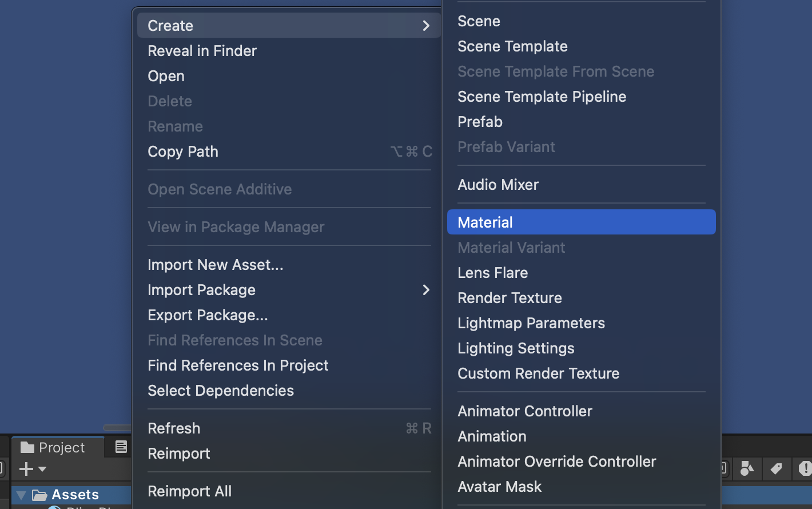The width and height of the screenshot is (812, 509).
Task: Click Copy Path in context menu
Action: [183, 152]
